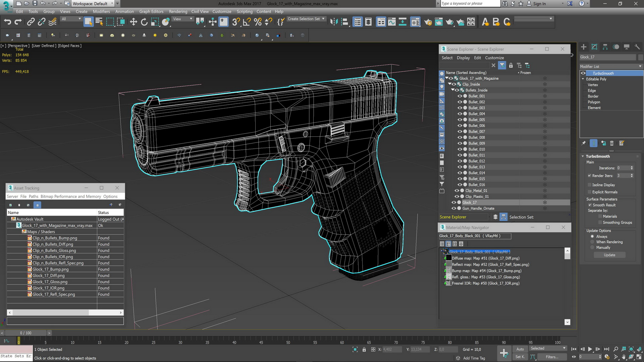This screenshot has width=644, height=362.
Task: Switch to the Create command panel tab
Action: pos(584,47)
